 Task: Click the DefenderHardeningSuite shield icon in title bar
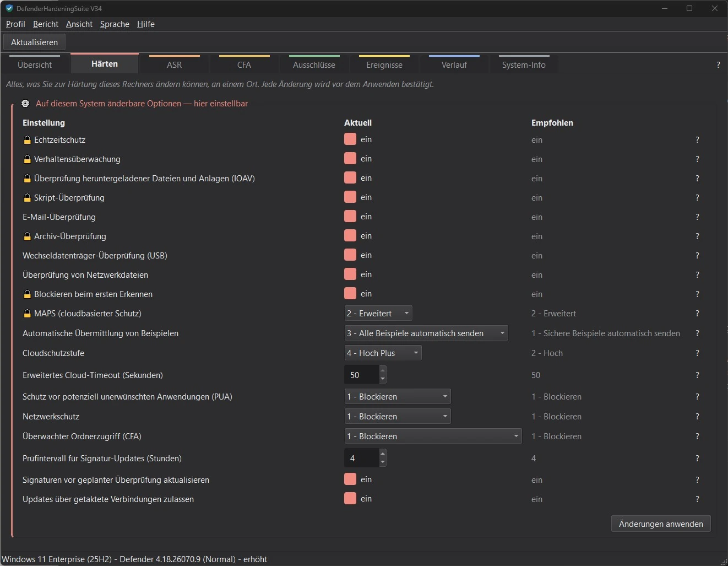9,8
